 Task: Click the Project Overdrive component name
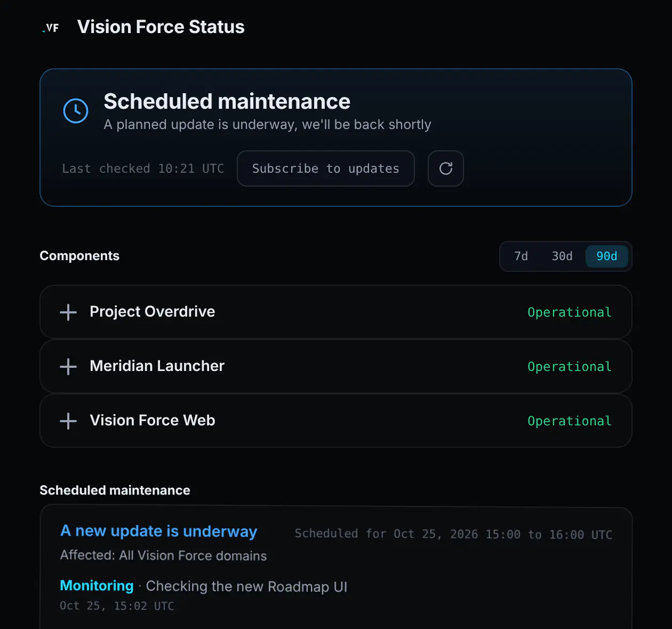coord(153,312)
